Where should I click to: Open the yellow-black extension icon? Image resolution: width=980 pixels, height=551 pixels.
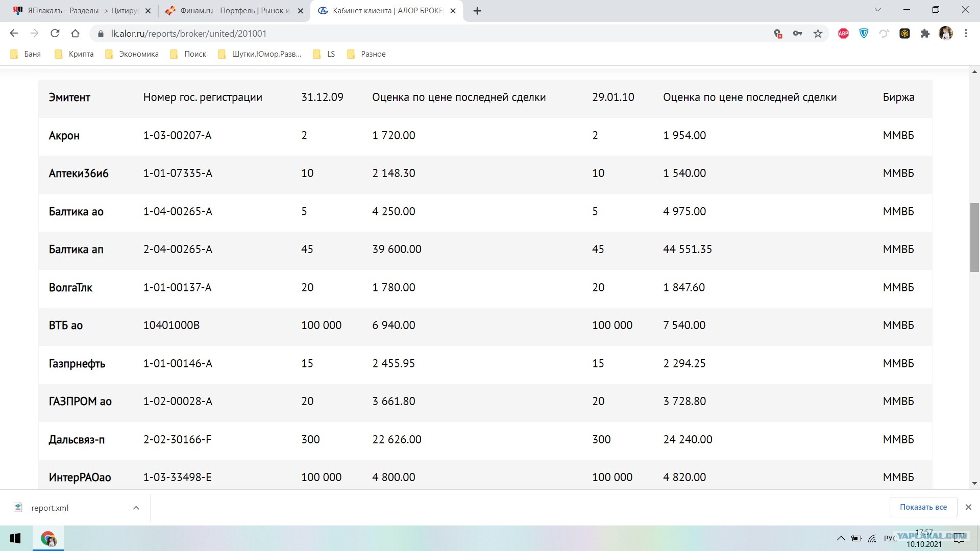point(904,34)
